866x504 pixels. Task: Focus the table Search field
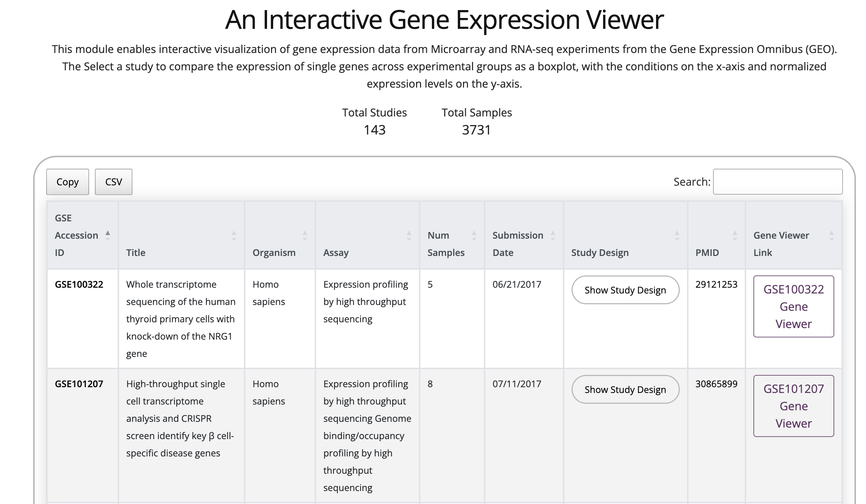pos(778,182)
